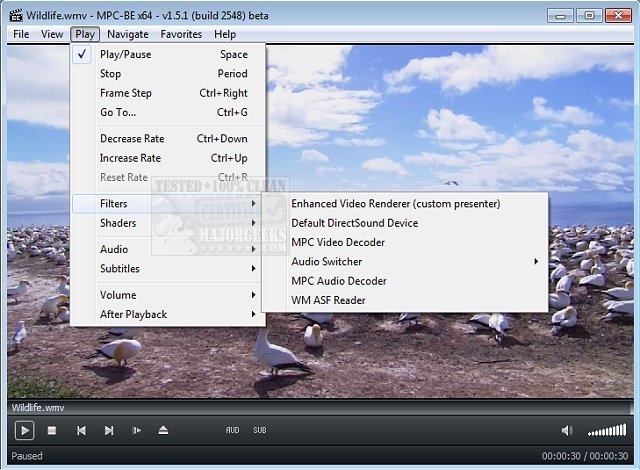
Task: Adjust the volume level bars
Action: pos(607,430)
